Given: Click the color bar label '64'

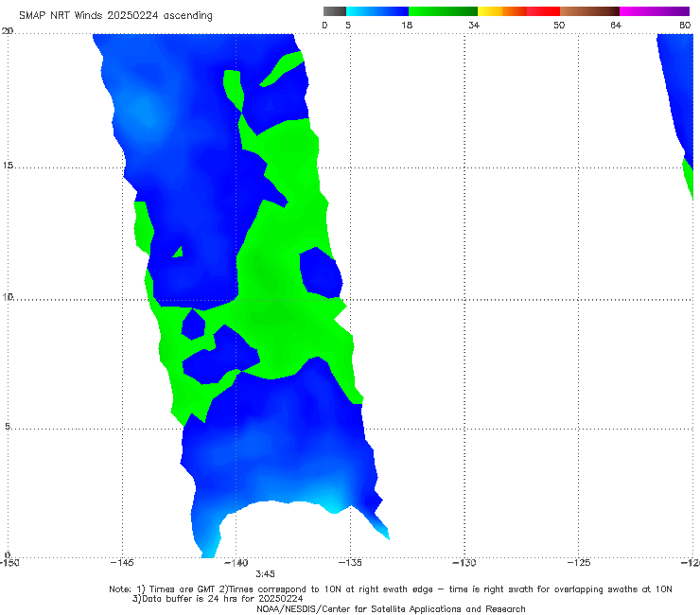Looking at the screenshot, I should pos(616,25).
